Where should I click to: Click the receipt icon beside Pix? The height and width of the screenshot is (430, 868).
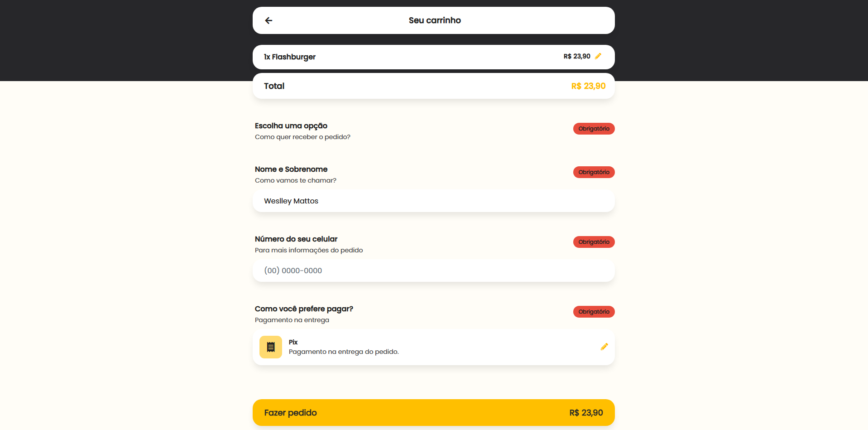pyautogui.click(x=271, y=347)
